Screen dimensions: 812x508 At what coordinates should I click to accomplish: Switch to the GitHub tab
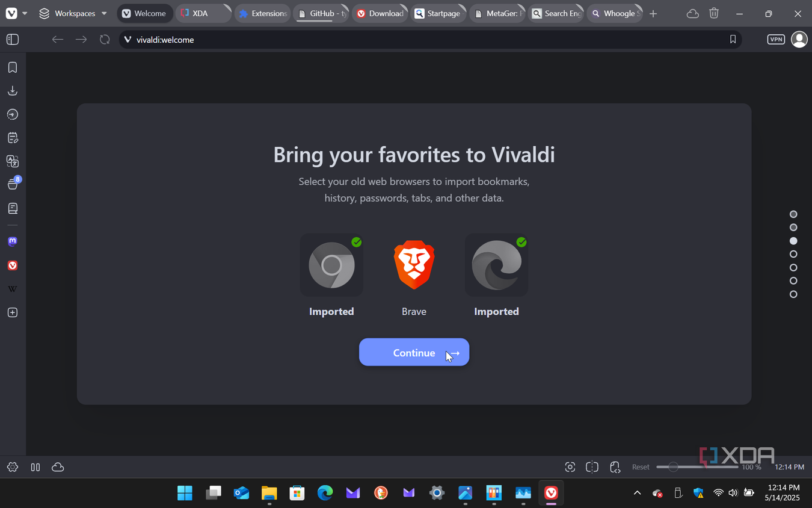(321, 13)
